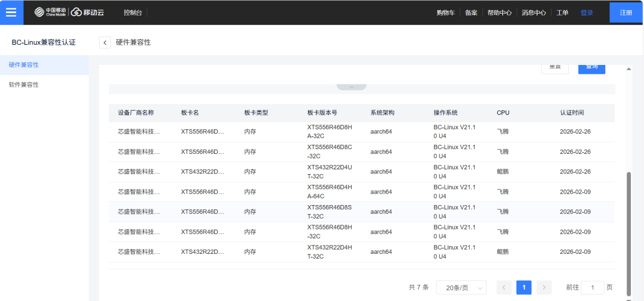Focus the 前往 page number input field

pyautogui.click(x=593, y=288)
